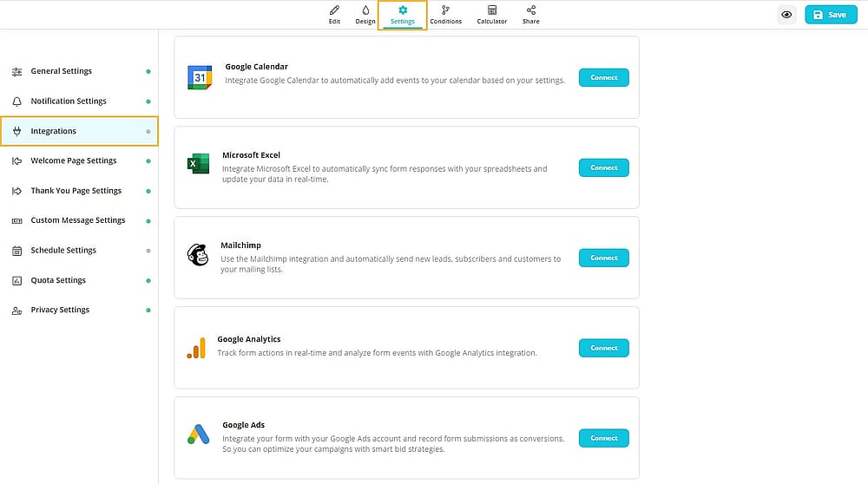
Task: Connect the Google Ads integration
Action: (603, 438)
